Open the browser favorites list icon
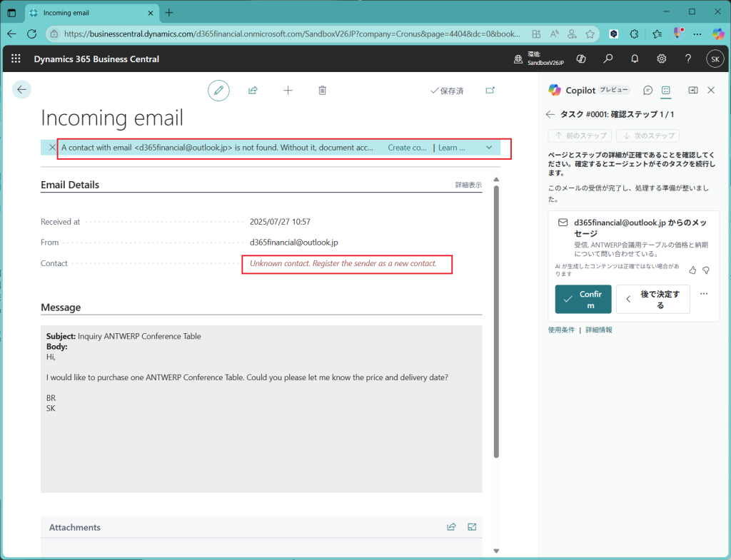The width and height of the screenshot is (731, 560). point(657,34)
